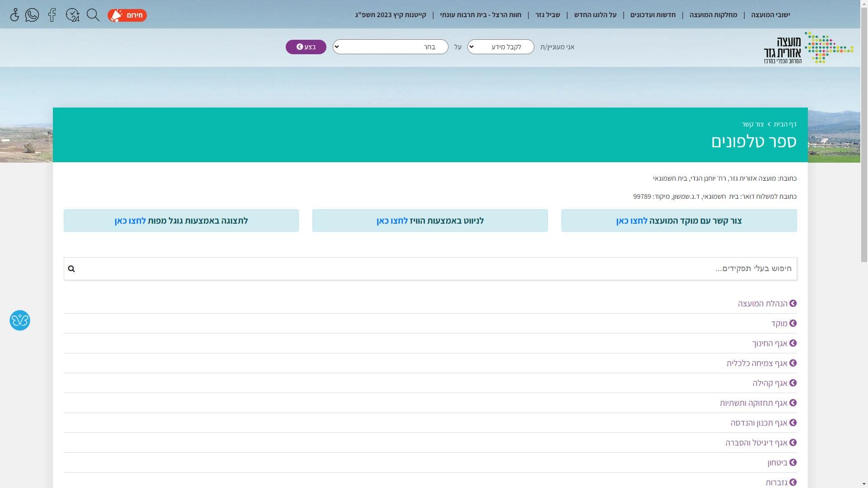868x488 pixels.
Task: Open the לקבל מידע dropdown
Action: [x=500, y=47]
